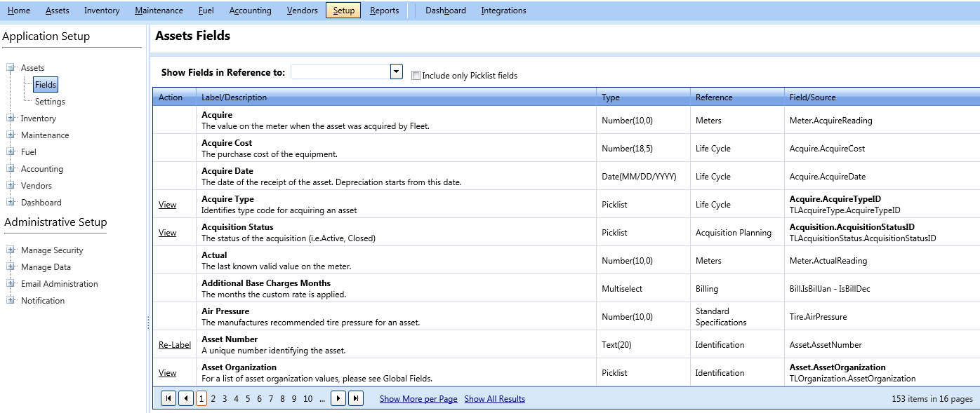Click Show All Results link
The height and width of the screenshot is (413, 980).
495,399
